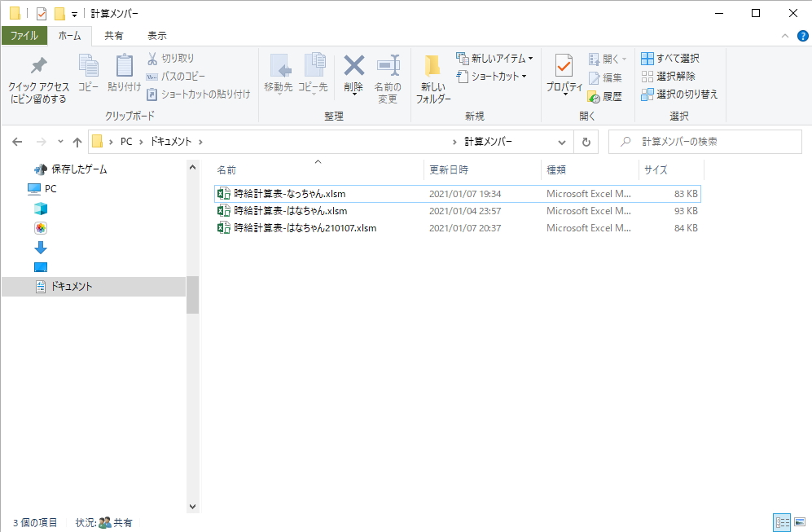
Task: Open the File (ファイル) tab
Action: pyautogui.click(x=24, y=36)
